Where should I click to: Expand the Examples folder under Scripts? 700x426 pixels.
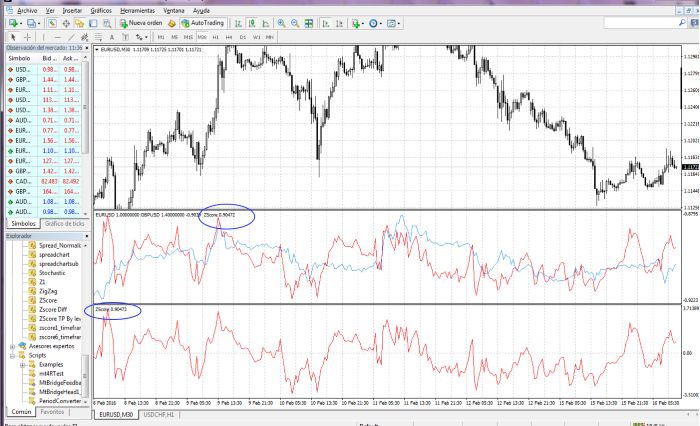[x=21, y=365]
